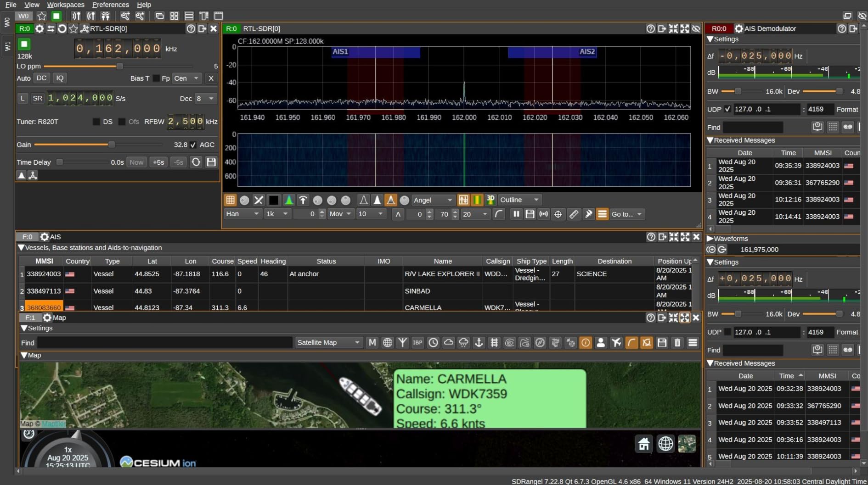Screen dimensions: 868x485
Task: Open the Preferences menu
Action: pyautogui.click(x=111, y=5)
